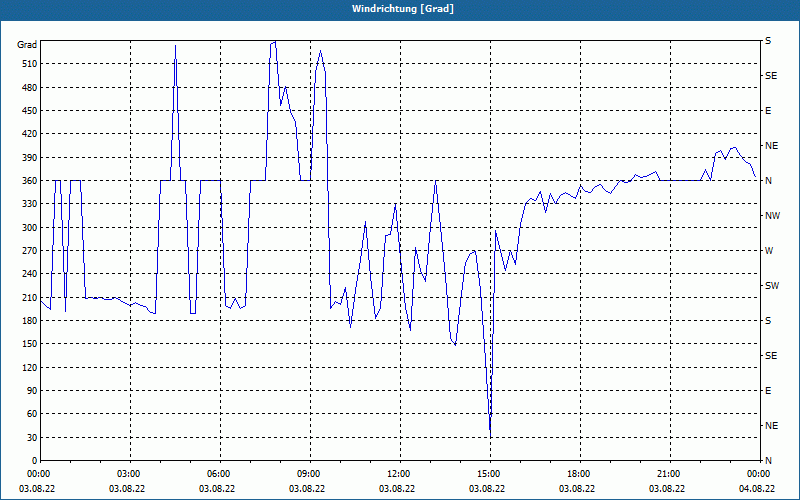The width and height of the screenshot is (800, 500).
Task: Select the NE compass label at 390 level
Action: (x=771, y=146)
